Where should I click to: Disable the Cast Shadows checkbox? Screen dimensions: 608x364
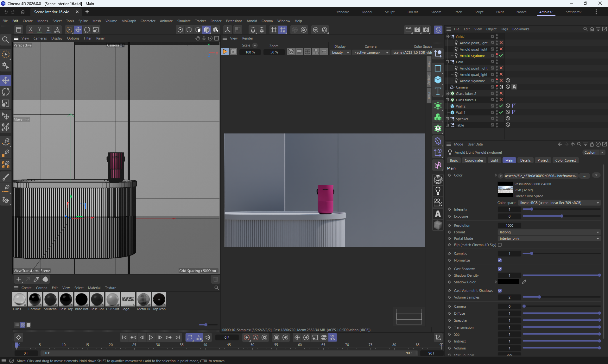(500, 269)
